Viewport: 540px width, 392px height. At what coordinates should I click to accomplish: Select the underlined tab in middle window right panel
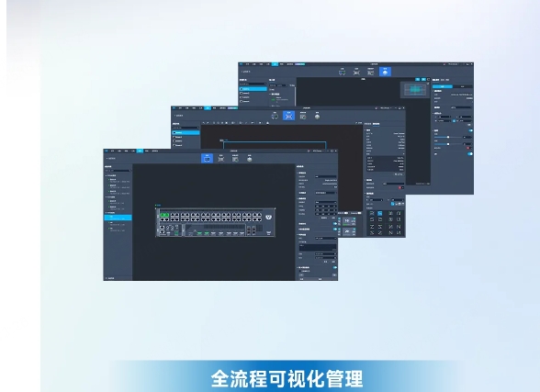coord(377,124)
